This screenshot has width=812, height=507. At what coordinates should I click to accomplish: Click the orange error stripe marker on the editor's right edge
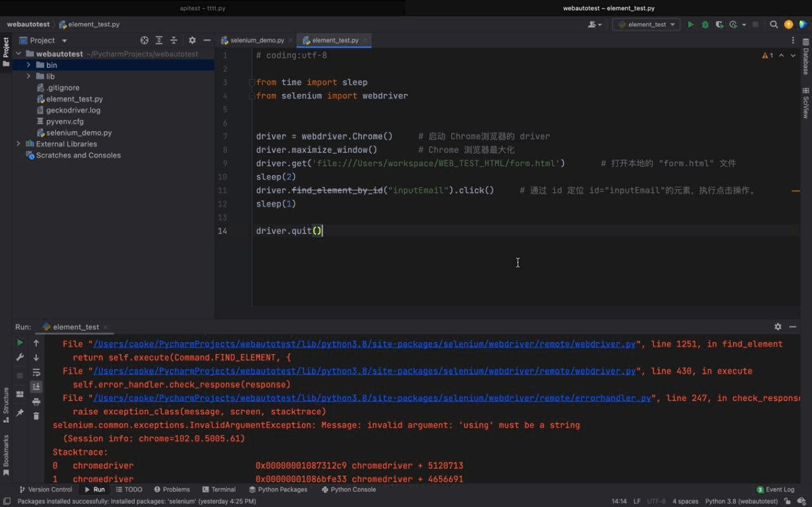click(795, 190)
